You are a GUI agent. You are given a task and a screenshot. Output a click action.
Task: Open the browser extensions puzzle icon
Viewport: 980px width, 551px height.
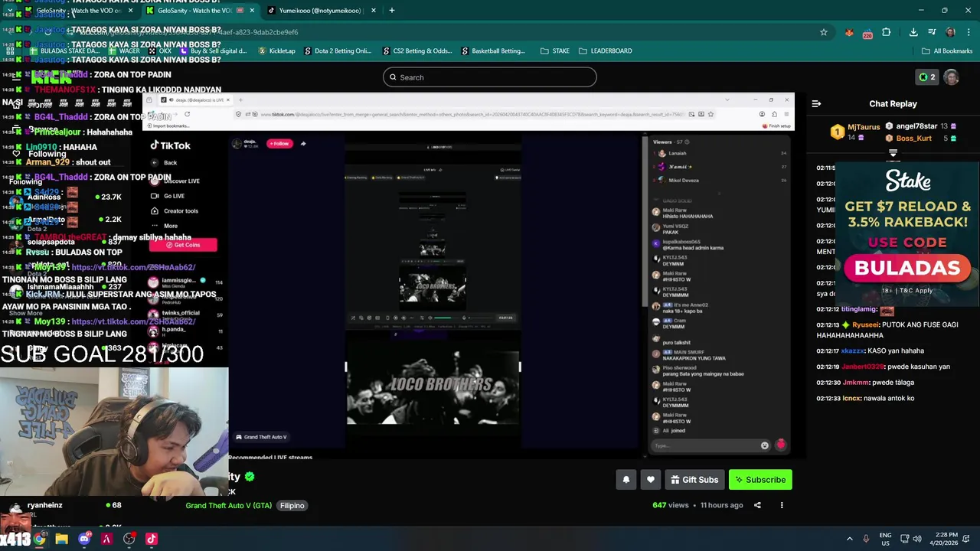[x=887, y=32]
